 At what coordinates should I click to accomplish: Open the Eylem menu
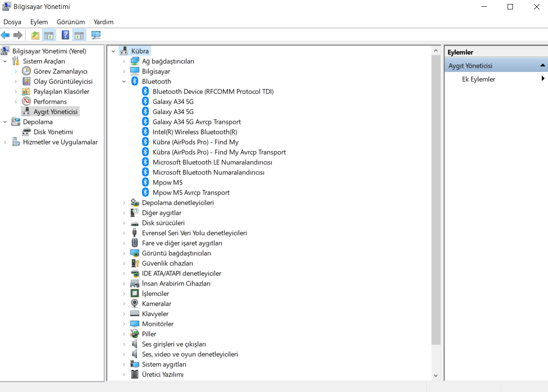pos(39,22)
